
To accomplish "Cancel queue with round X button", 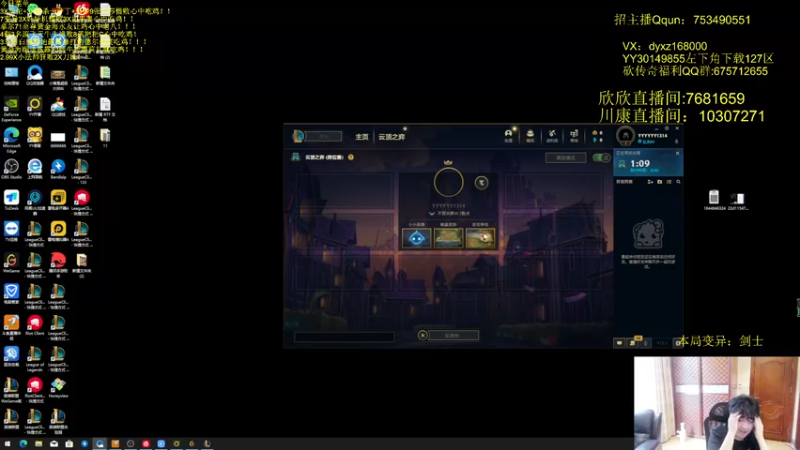I will [422, 335].
